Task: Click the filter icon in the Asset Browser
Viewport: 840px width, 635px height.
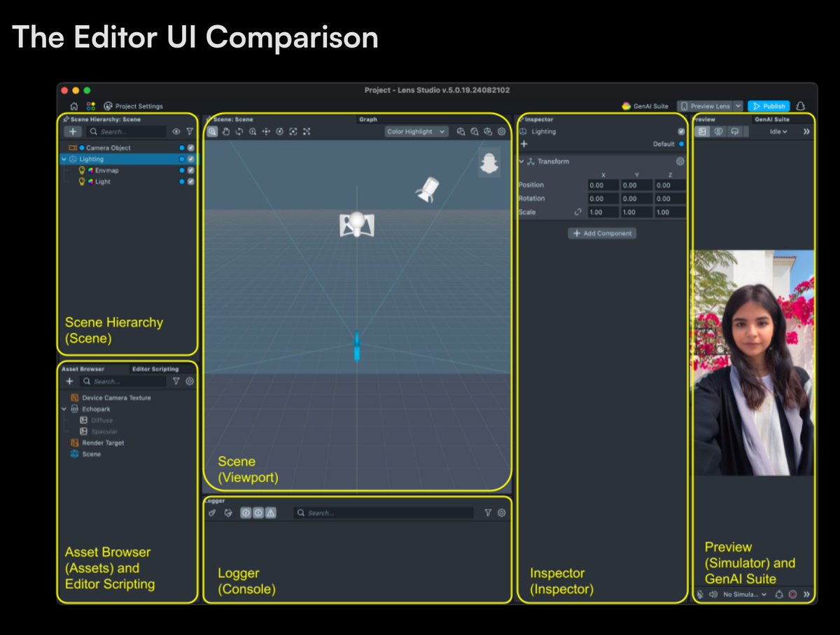Action: point(176,381)
